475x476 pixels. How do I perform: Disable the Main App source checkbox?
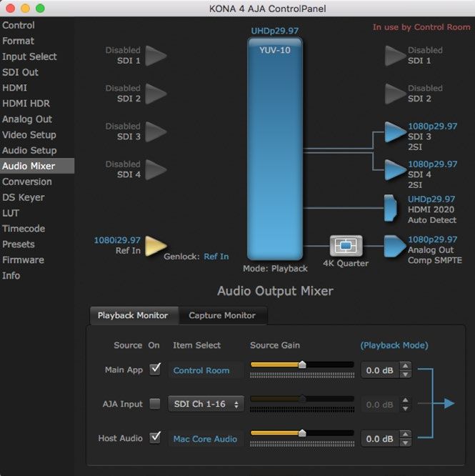pos(155,370)
